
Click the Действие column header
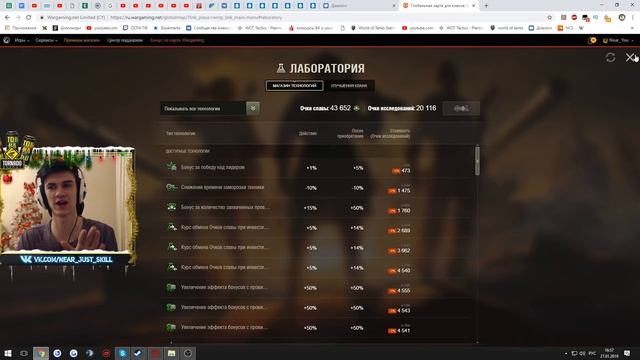coord(308,133)
